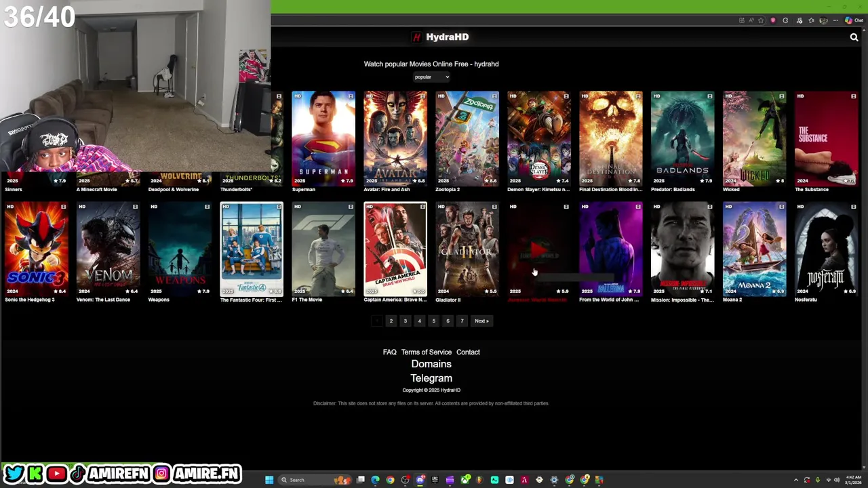Add this page to favorites star
This screenshot has width=868, height=488.
click(x=761, y=20)
